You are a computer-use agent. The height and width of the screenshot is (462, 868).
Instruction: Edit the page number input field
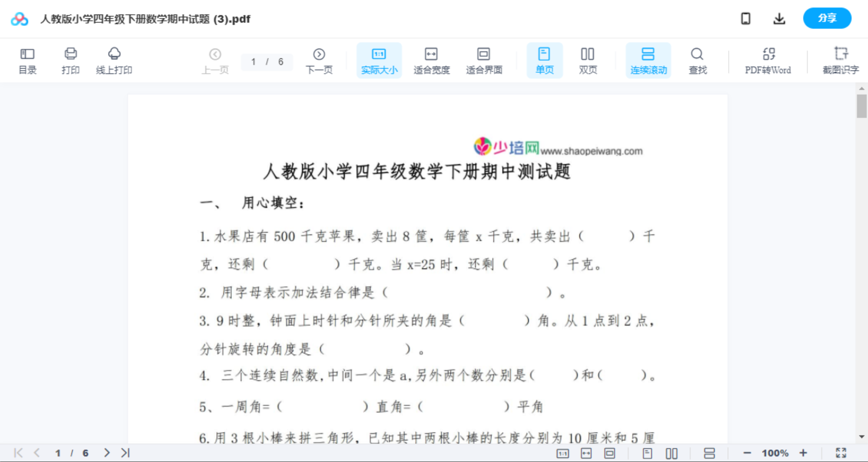click(x=254, y=62)
